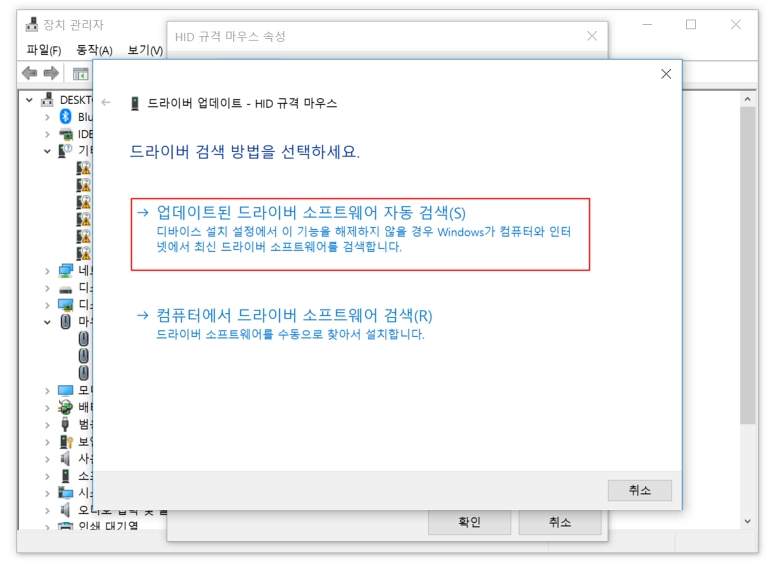Select the mouse category icon

tap(65, 322)
